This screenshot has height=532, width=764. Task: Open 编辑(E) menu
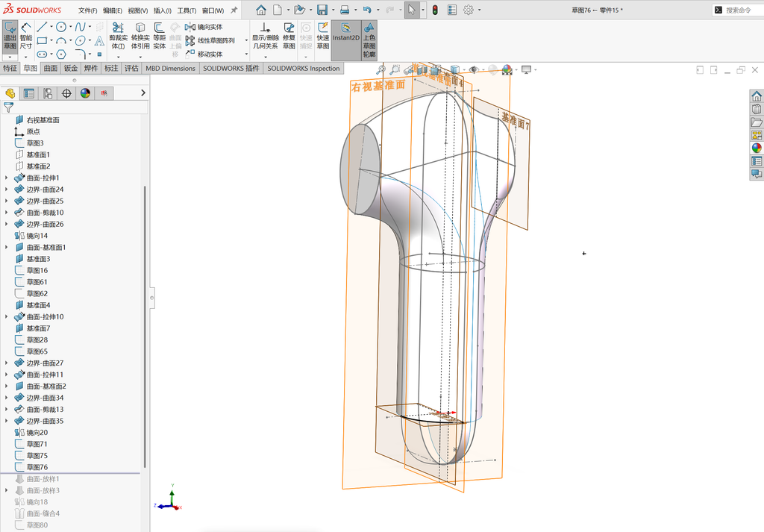[113, 10]
